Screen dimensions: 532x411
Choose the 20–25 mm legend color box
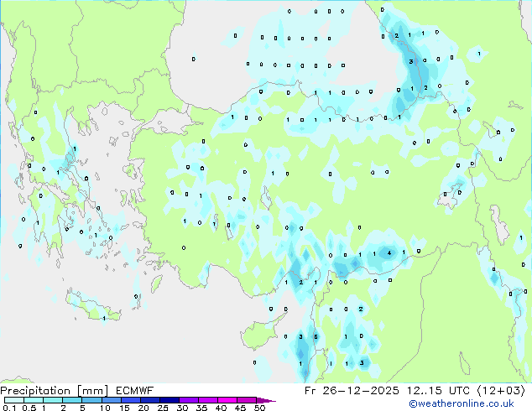[x=150, y=400]
